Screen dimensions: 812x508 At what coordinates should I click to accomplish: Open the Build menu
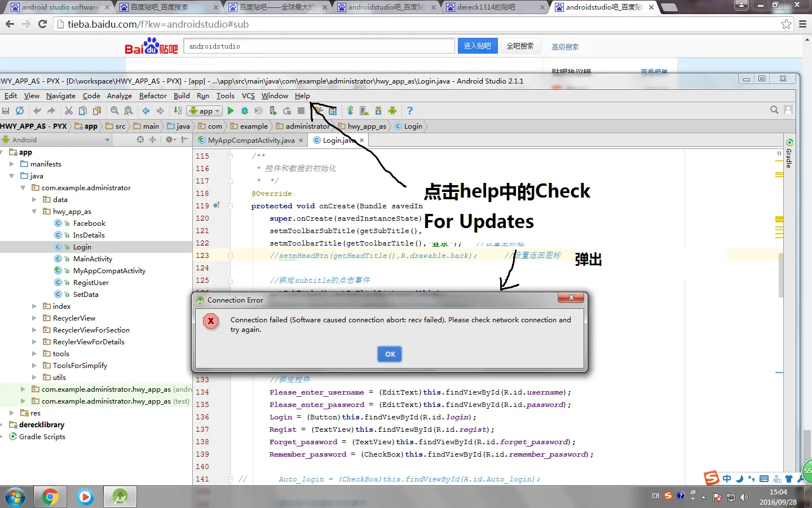pos(182,96)
